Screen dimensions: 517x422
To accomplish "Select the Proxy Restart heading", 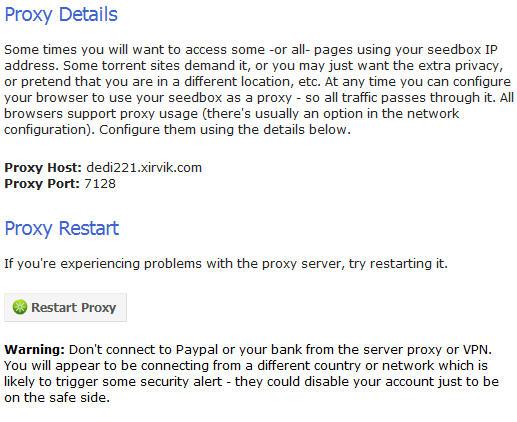I will [62, 229].
